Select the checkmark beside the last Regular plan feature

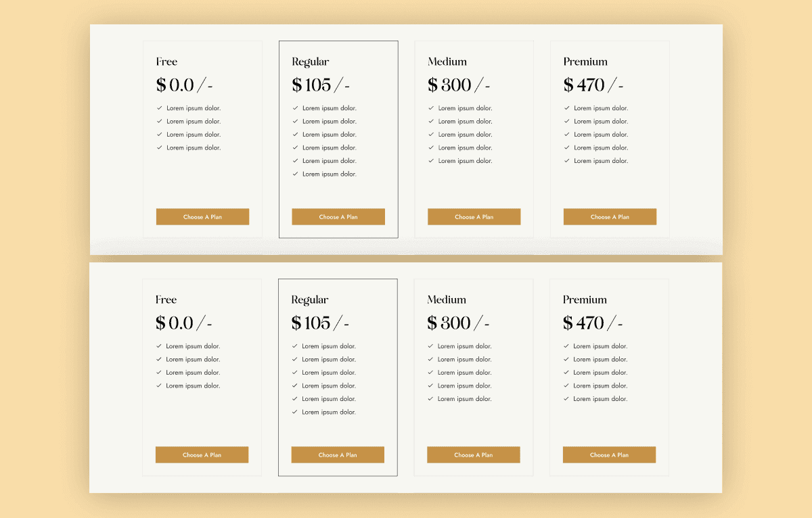click(x=294, y=174)
